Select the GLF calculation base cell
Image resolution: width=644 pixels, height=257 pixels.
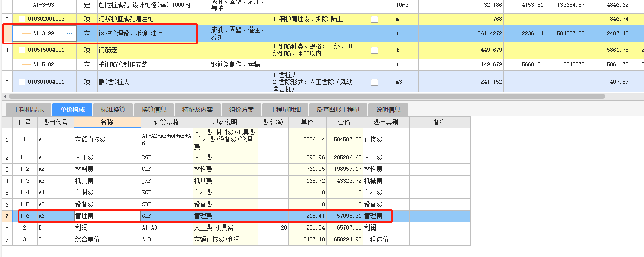(167, 216)
